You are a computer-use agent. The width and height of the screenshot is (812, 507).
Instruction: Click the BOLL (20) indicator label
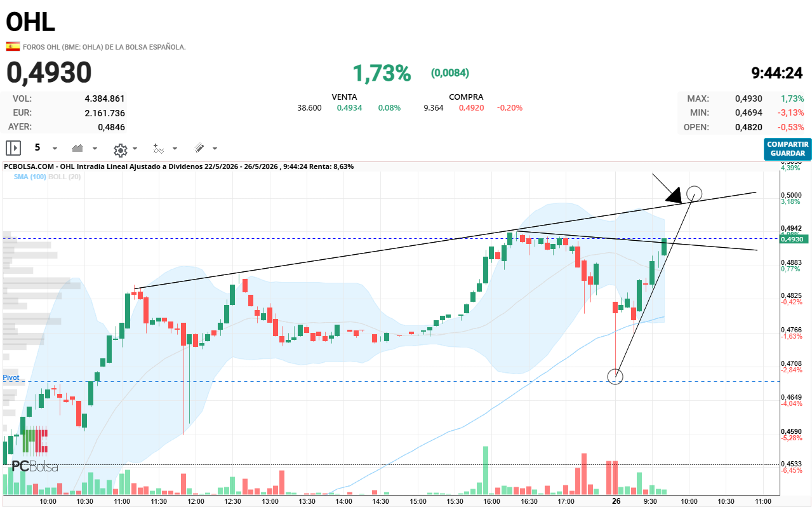pos(64,177)
